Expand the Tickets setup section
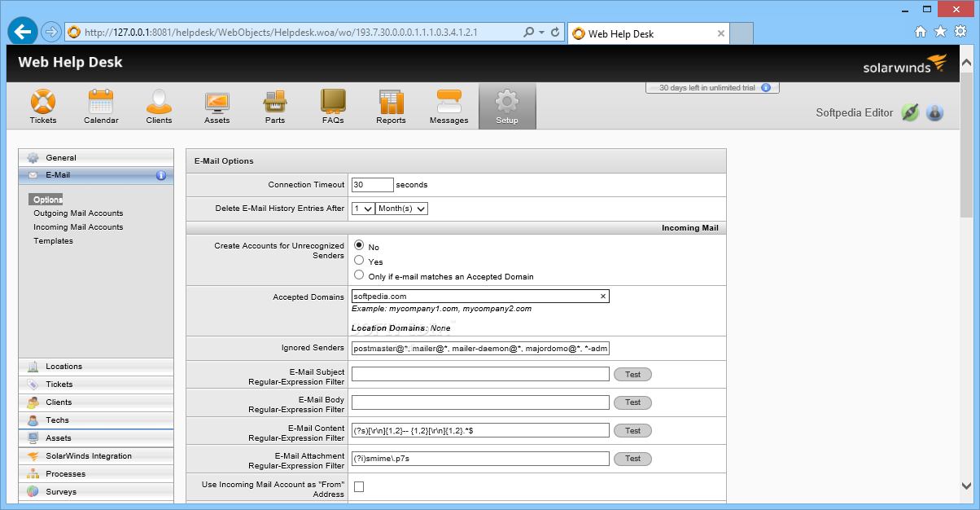 96,385
